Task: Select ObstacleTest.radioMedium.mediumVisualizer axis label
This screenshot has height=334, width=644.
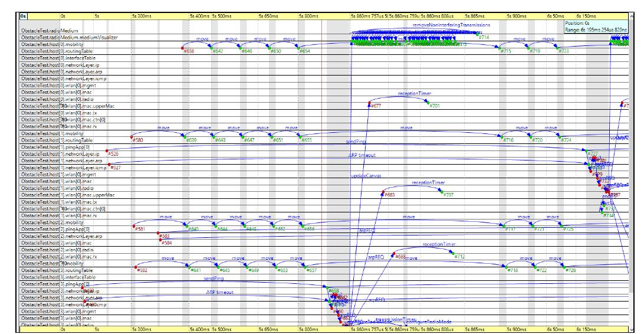Action: pos(69,37)
